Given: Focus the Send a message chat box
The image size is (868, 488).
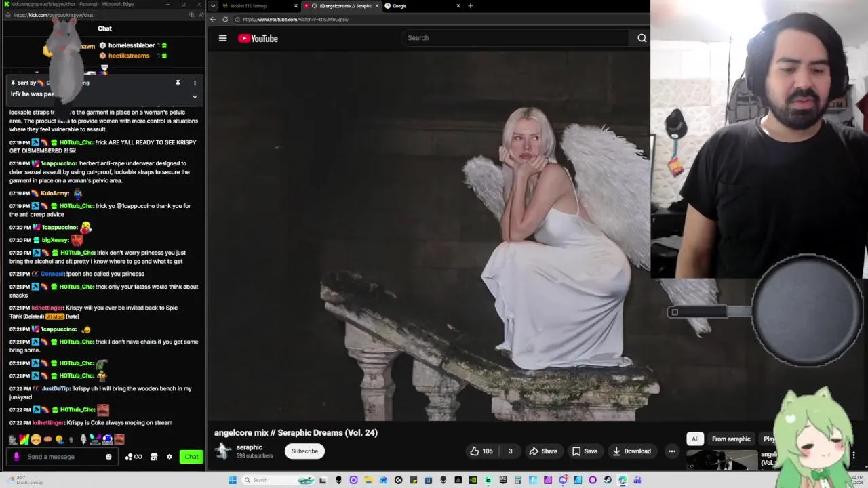Looking at the screenshot, I should point(62,457).
